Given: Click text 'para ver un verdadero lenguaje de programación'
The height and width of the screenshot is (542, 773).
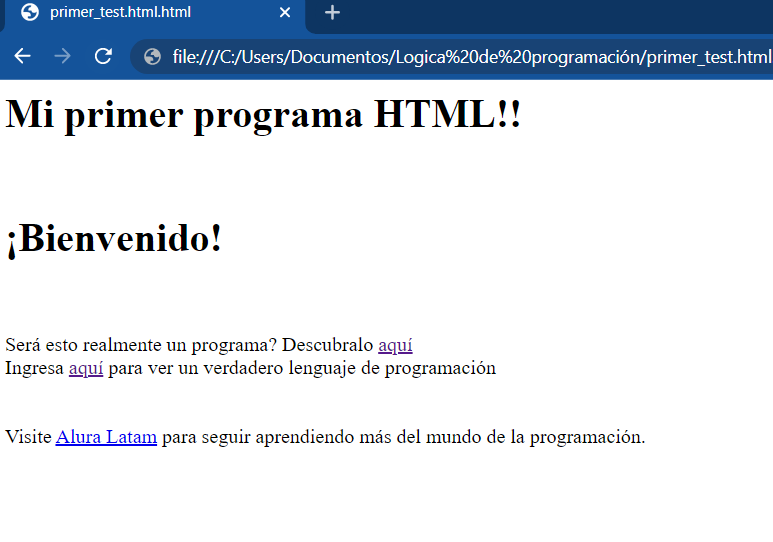Looking at the screenshot, I should pyautogui.click(x=302, y=368).
